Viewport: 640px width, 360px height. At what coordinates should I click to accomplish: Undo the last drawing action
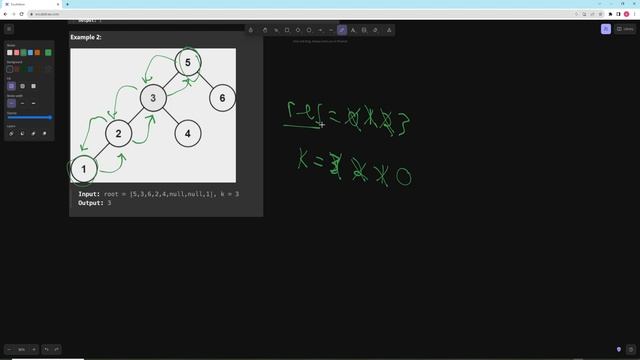tap(47, 349)
